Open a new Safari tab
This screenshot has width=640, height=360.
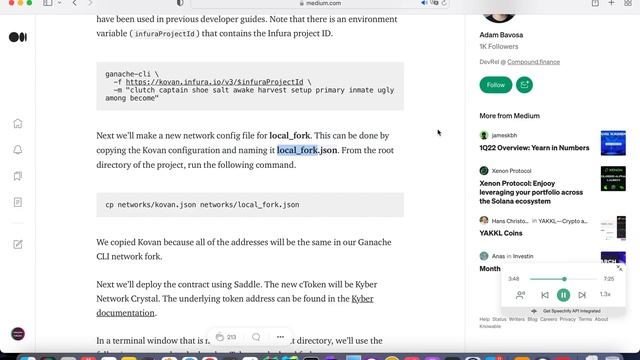click(611, 3)
